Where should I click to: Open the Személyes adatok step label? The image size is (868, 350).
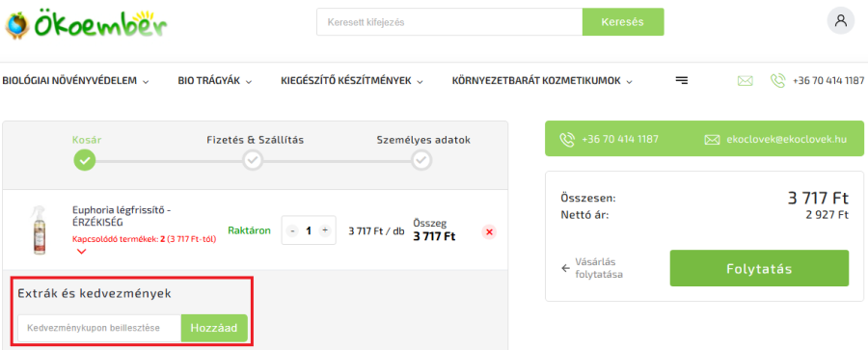coord(423,140)
